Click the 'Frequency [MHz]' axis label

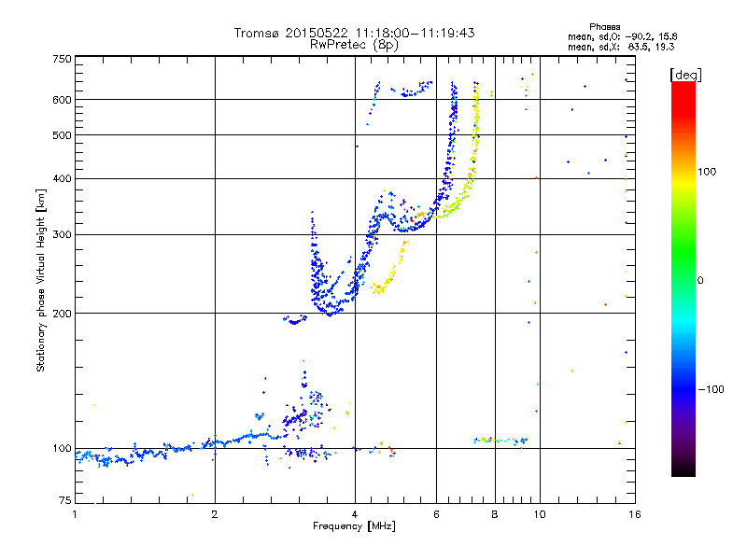click(x=354, y=526)
